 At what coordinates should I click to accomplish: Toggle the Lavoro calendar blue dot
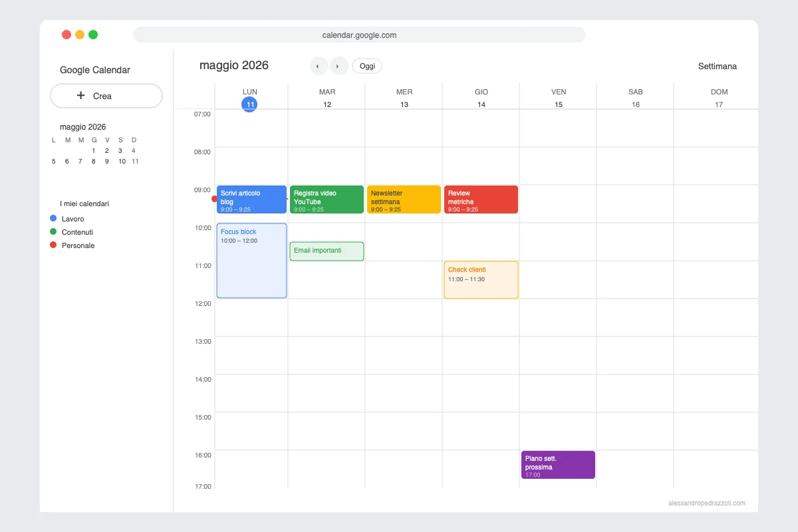click(x=53, y=218)
